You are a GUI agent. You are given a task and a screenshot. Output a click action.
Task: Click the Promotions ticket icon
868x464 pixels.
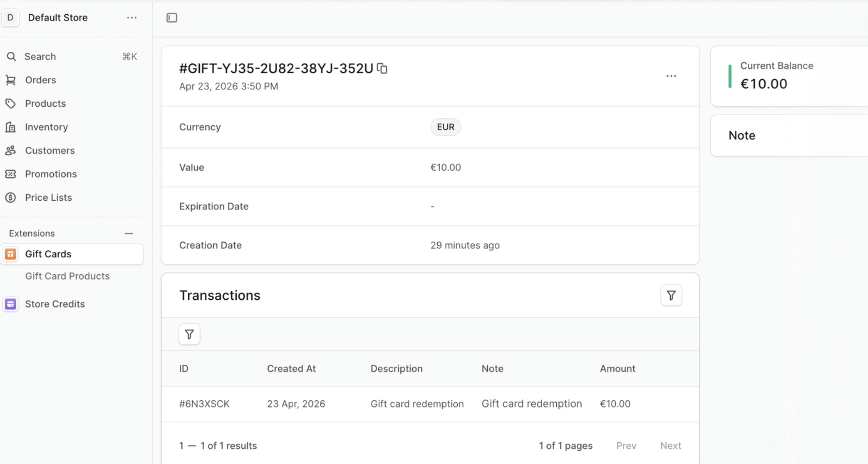pyautogui.click(x=11, y=174)
